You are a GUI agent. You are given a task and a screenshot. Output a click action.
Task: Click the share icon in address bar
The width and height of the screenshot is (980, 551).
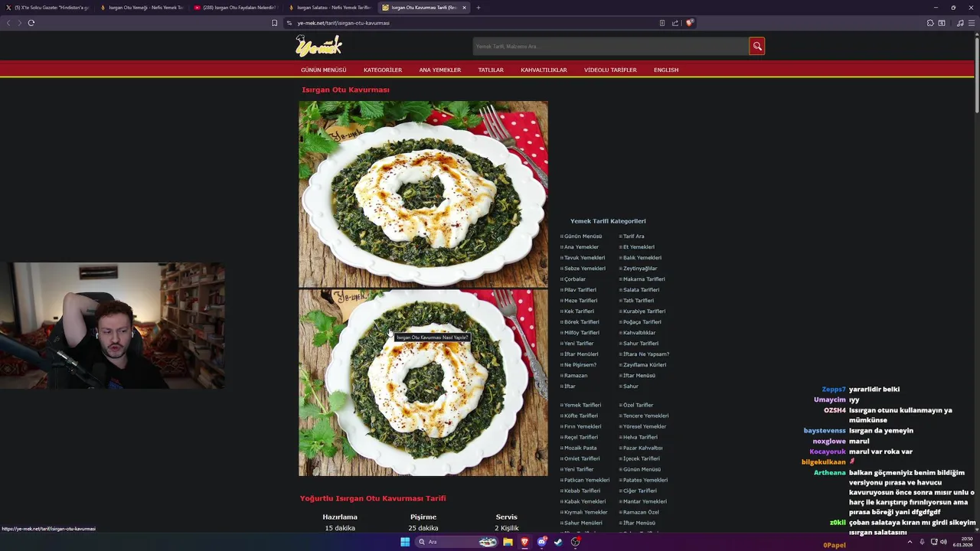pos(675,23)
